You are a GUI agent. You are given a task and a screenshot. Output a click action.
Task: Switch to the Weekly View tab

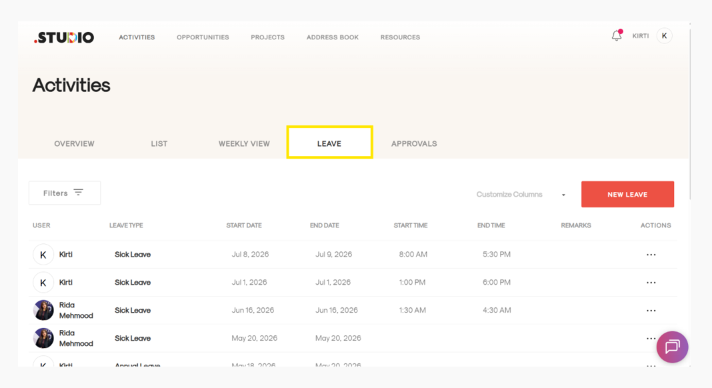click(244, 144)
